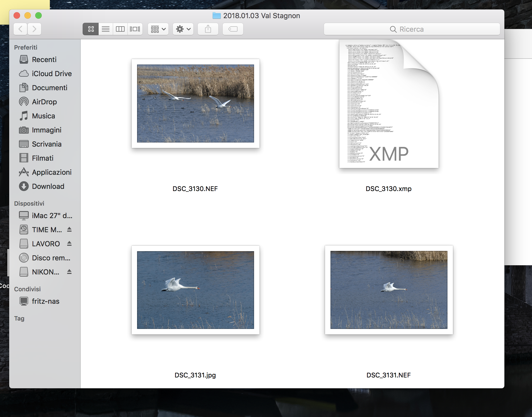Click the Share toolbar button
This screenshot has width=532, height=417.
[x=208, y=29]
